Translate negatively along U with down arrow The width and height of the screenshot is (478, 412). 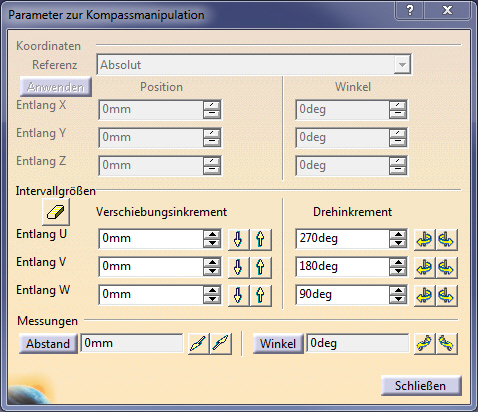pos(239,239)
